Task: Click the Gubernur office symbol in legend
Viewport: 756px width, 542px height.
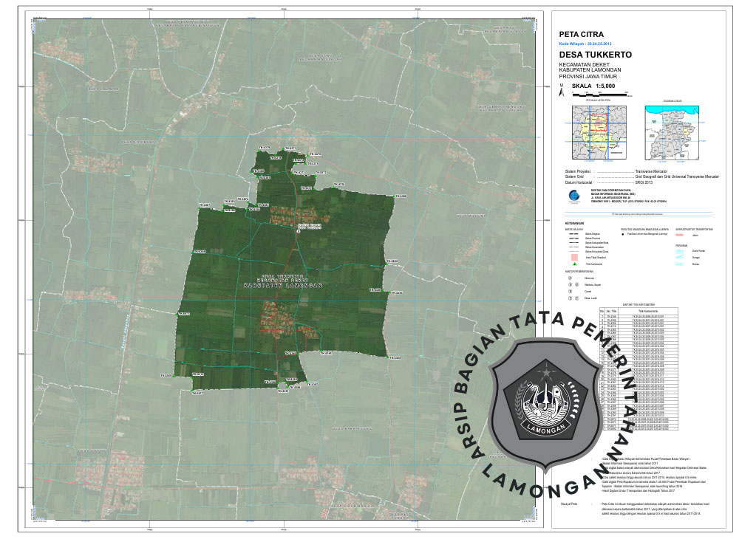Action: click(x=570, y=278)
